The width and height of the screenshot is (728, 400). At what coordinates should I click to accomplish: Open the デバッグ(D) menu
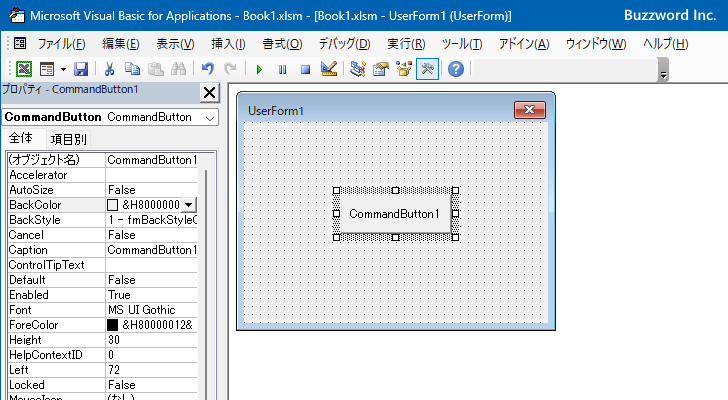tap(344, 44)
